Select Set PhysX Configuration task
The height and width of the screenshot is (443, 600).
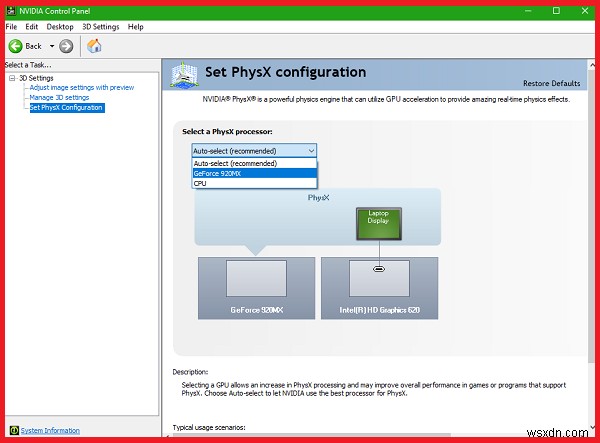[x=67, y=107]
